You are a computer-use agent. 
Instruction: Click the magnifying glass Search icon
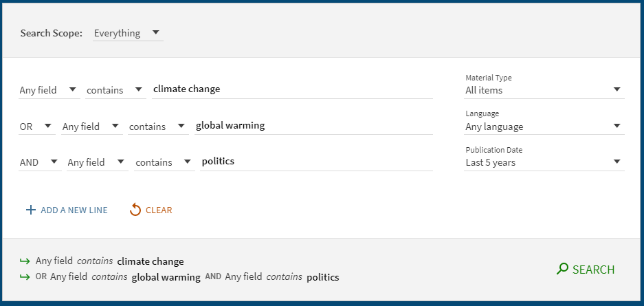point(562,269)
